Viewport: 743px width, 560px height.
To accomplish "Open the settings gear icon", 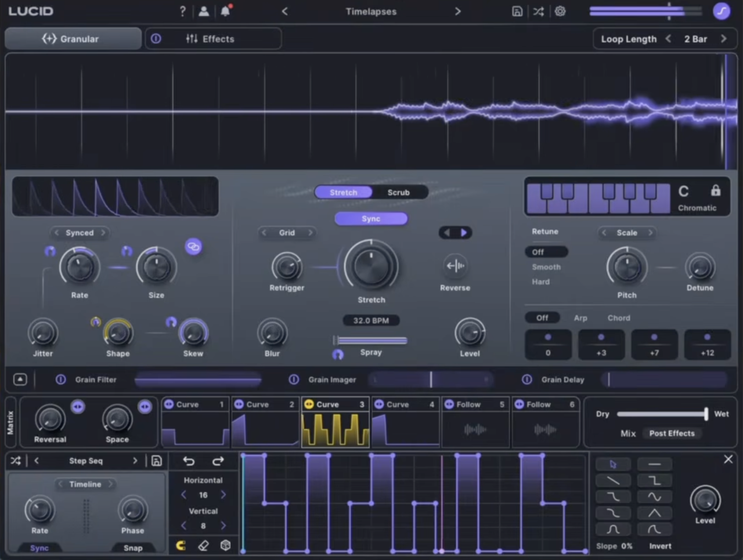I will coord(560,11).
